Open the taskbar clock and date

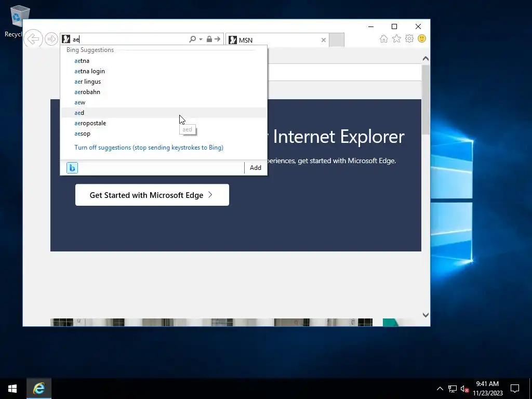click(x=487, y=389)
